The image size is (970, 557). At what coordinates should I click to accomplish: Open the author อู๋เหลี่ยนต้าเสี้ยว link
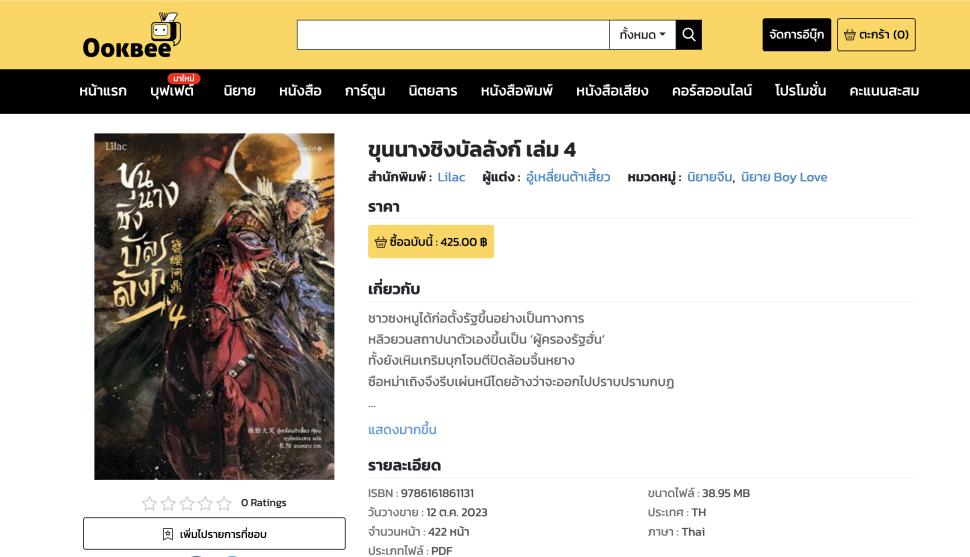pos(568,177)
